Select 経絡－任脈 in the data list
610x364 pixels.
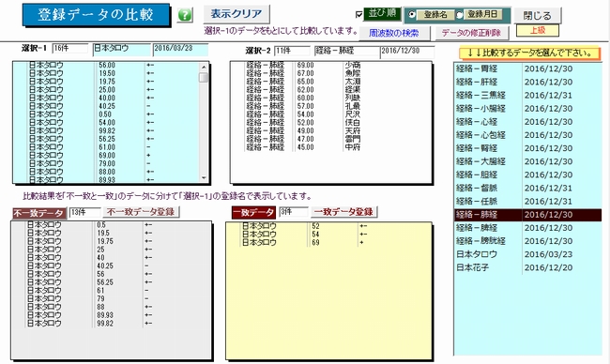pyautogui.click(x=528, y=201)
